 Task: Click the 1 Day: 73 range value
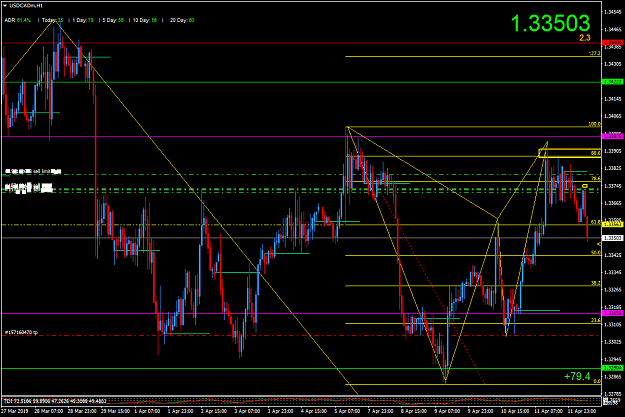coord(83,20)
